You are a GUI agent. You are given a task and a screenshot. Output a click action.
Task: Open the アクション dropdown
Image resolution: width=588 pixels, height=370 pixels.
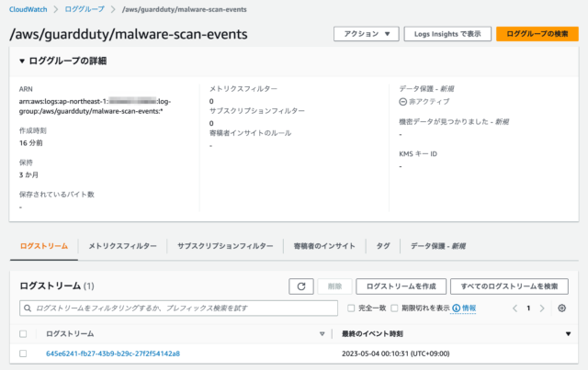367,34
